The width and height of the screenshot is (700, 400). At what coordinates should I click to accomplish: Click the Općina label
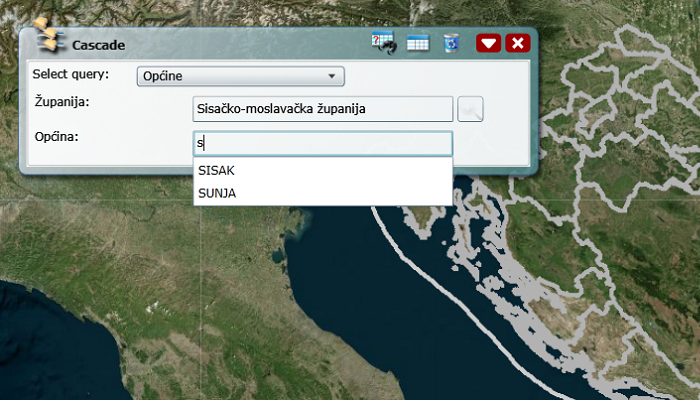click(x=56, y=135)
